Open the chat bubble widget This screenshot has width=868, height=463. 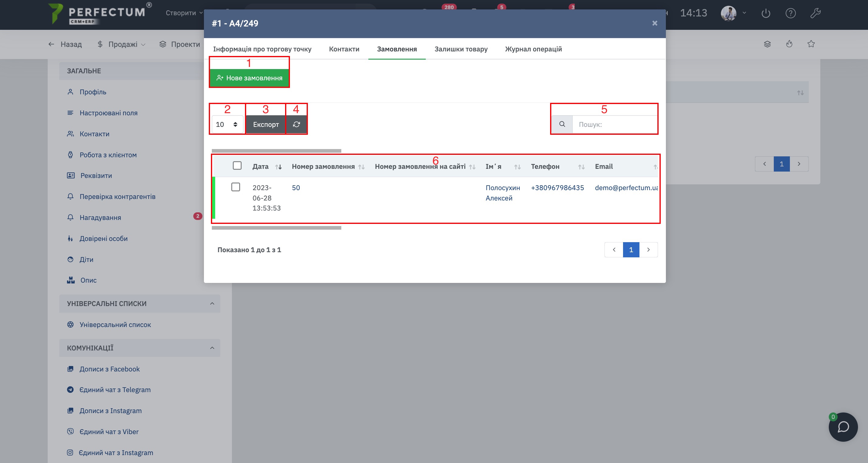(843, 426)
